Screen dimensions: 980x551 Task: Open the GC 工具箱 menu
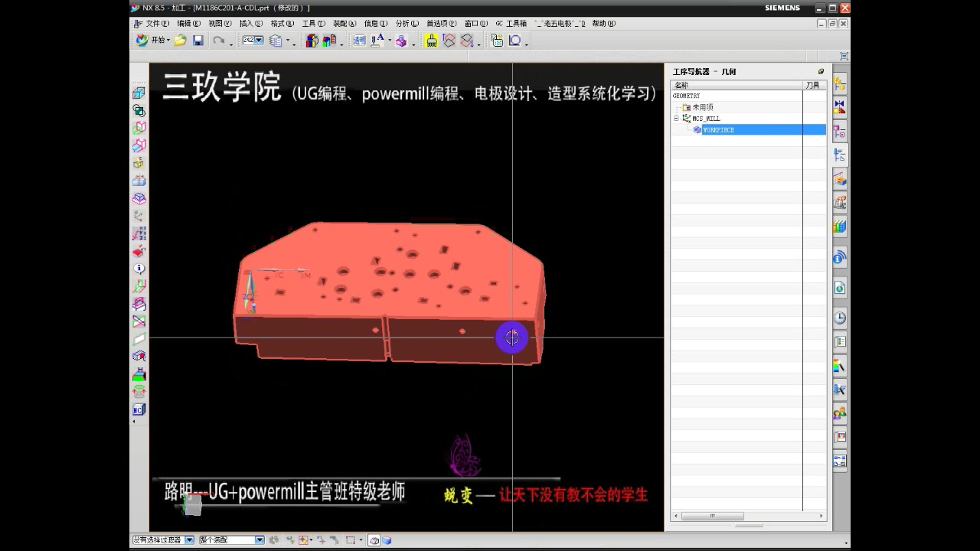pos(511,24)
